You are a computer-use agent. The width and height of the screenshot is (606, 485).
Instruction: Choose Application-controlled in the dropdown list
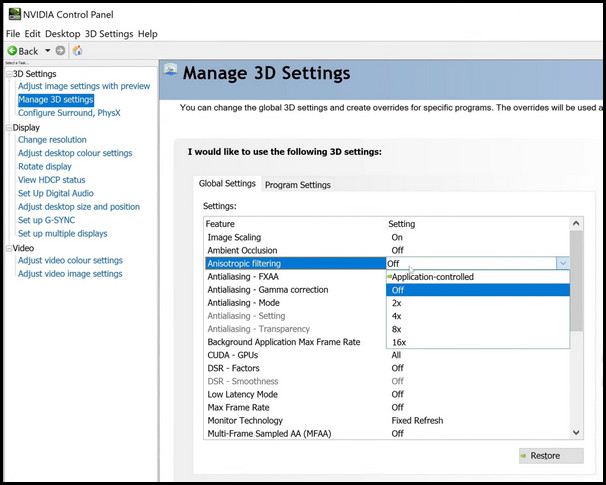point(478,277)
